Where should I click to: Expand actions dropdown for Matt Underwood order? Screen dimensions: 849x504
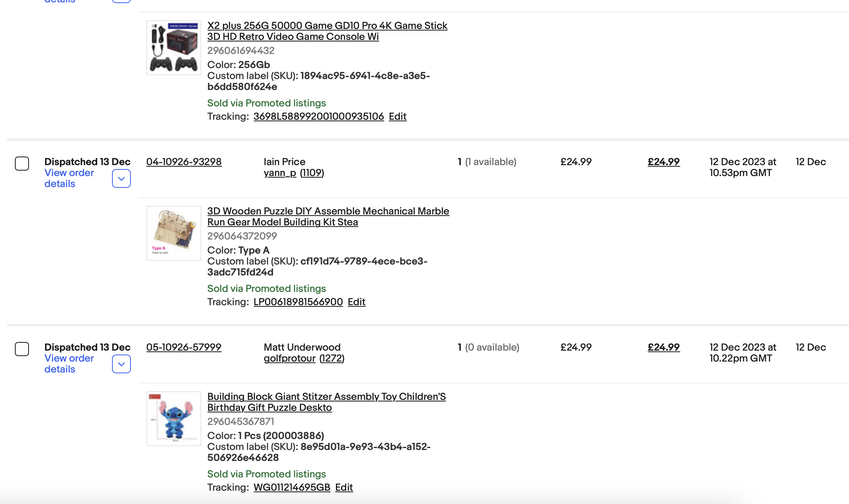pyautogui.click(x=121, y=364)
